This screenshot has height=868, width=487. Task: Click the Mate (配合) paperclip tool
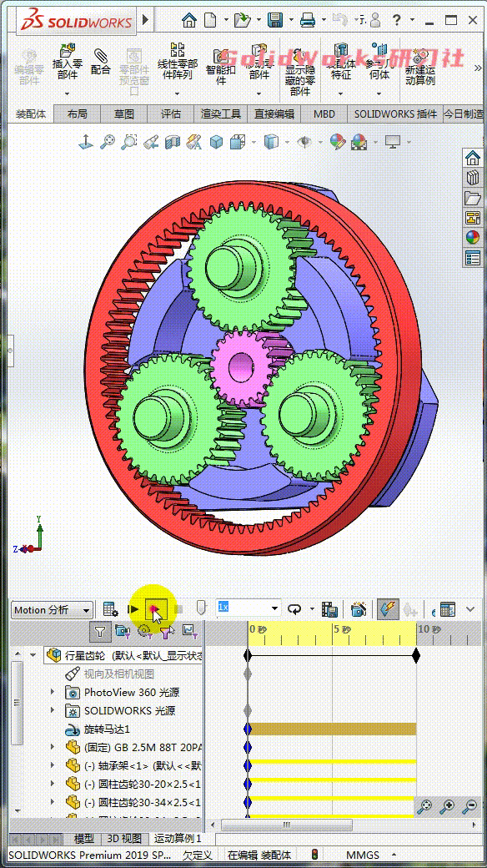point(101,61)
